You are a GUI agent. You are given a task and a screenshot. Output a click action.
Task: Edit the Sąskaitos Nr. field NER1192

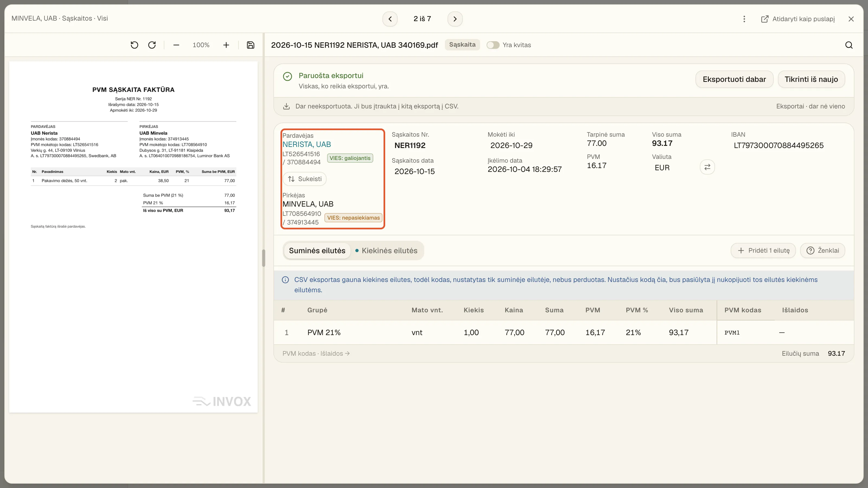[410, 146]
